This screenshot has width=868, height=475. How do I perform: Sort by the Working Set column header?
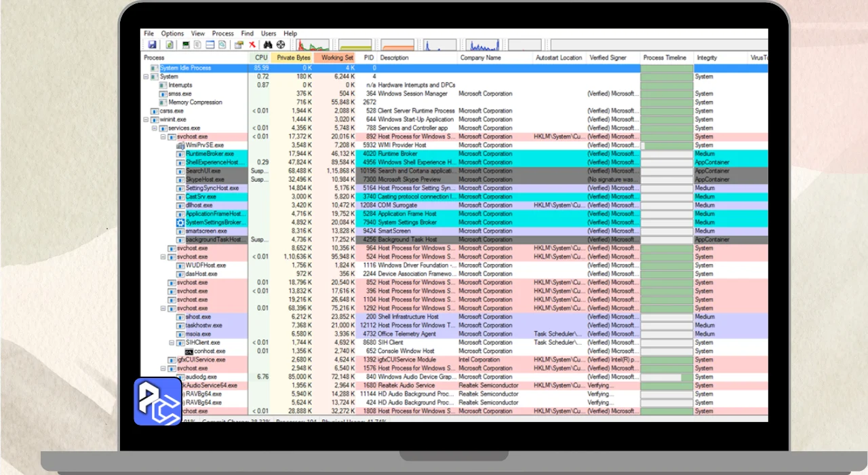336,58
